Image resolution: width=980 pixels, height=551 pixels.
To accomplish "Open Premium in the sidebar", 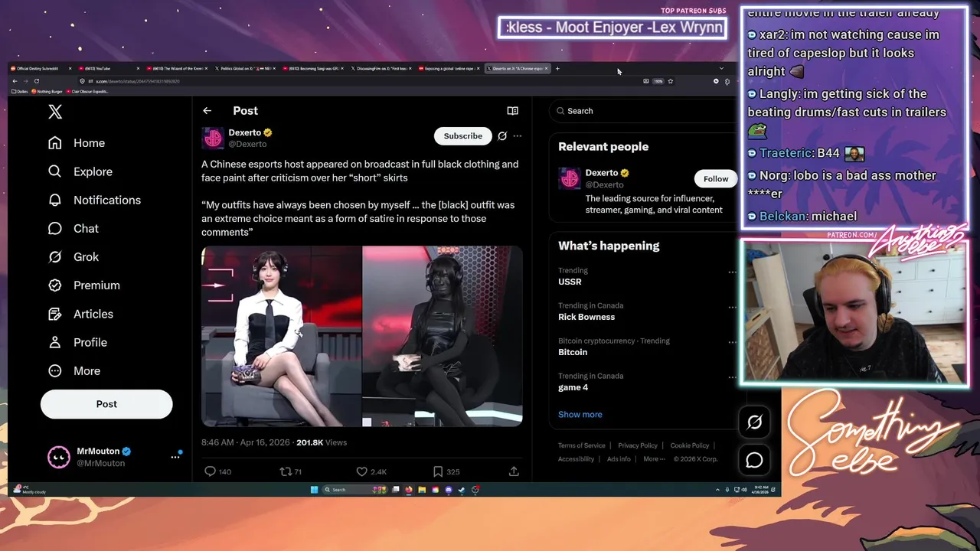I will [84, 285].
